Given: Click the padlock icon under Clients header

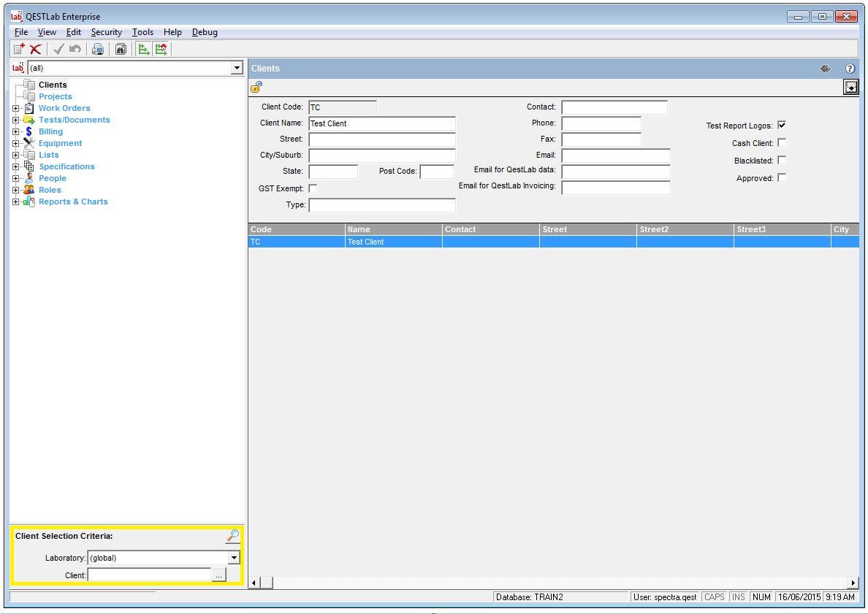Looking at the screenshot, I should [x=256, y=87].
